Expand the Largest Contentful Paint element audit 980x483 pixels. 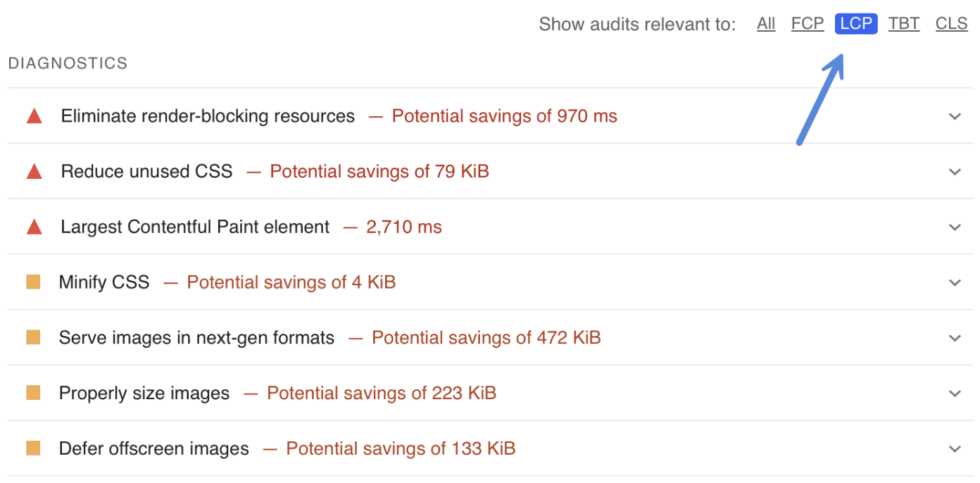coord(955,227)
